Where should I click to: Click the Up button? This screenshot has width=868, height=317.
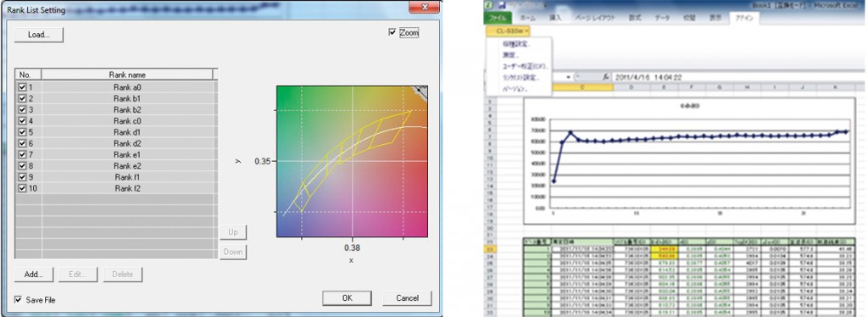(x=233, y=232)
